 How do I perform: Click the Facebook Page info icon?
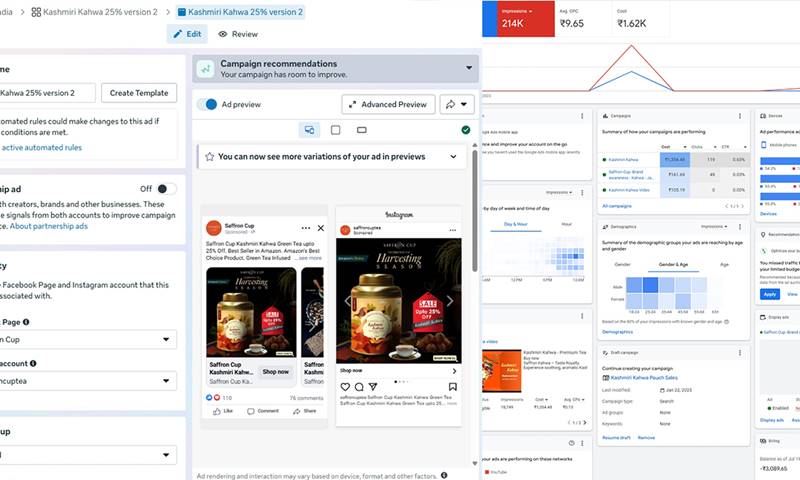click(x=26, y=322)
